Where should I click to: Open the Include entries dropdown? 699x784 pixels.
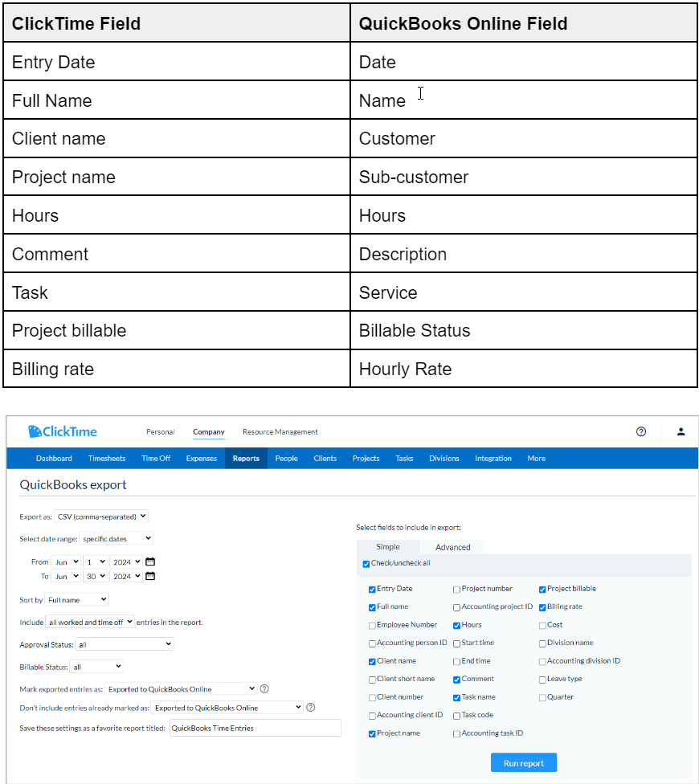point(89,622)
